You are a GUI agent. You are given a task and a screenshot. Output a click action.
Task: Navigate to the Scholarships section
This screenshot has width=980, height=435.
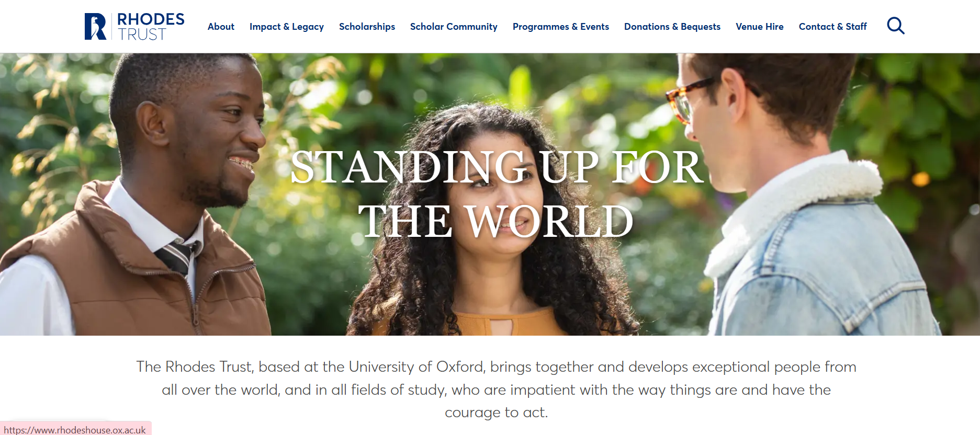pyautogui.click(x=367, y=26)
